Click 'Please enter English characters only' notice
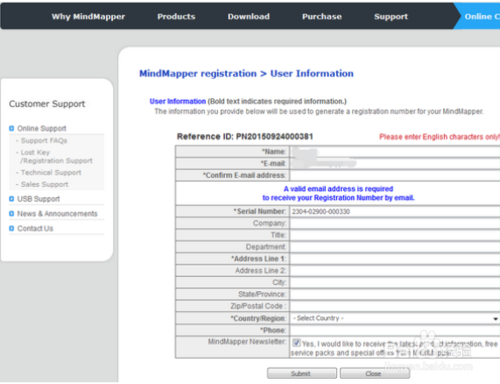Screen dimensions: 500x384 [439, 137]
